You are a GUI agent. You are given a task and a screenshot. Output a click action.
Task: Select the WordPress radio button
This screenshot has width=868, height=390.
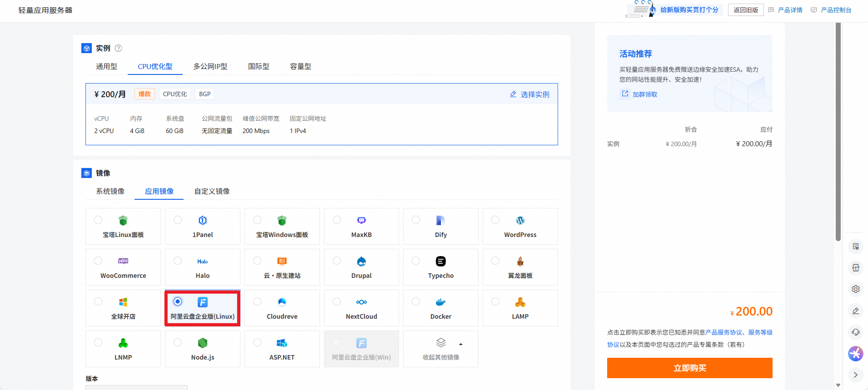click(x=495, y=220)
